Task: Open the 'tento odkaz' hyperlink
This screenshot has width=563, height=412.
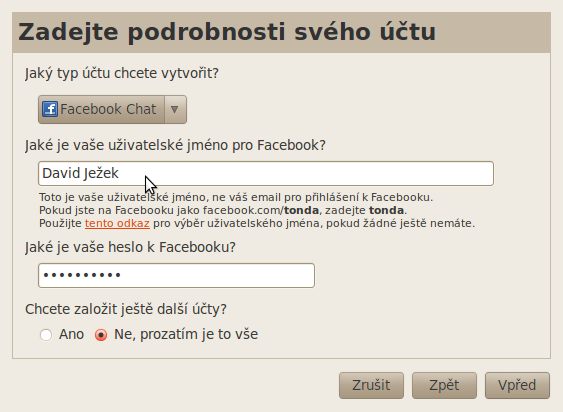Action: coord(117,223)
